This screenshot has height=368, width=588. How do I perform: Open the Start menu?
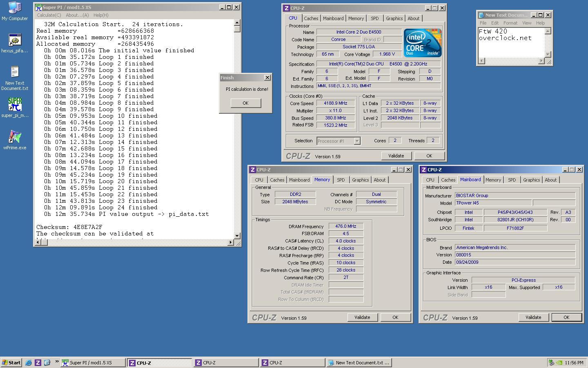point(11,363)
